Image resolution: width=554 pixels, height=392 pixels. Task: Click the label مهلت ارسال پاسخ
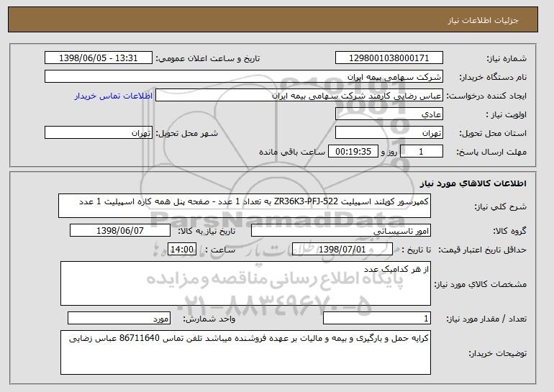click(x=491, y=152)
